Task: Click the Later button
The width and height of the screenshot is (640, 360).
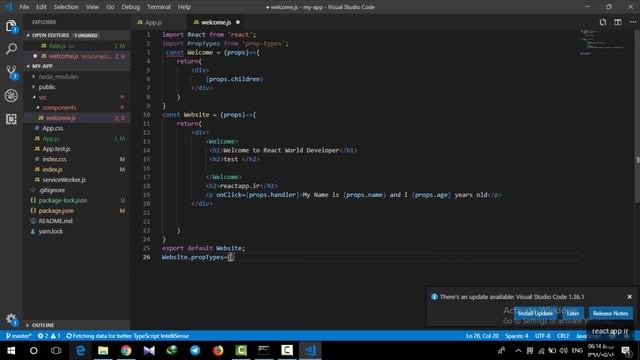Action: click(573, 313)
